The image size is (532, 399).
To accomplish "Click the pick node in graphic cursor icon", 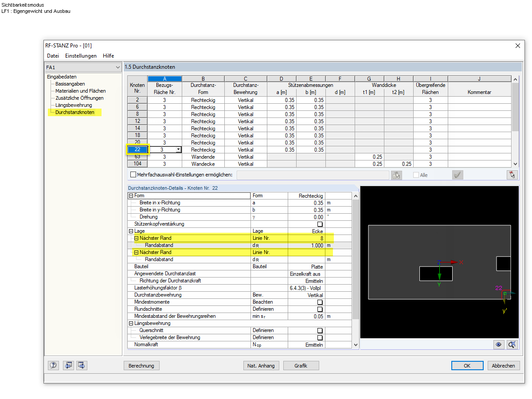I will tap(512, 344).
